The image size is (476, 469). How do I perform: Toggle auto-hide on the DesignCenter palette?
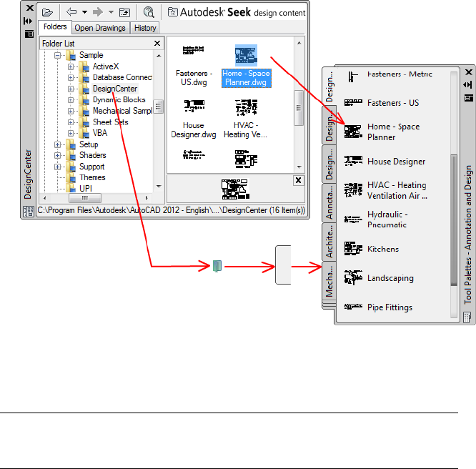28,21
